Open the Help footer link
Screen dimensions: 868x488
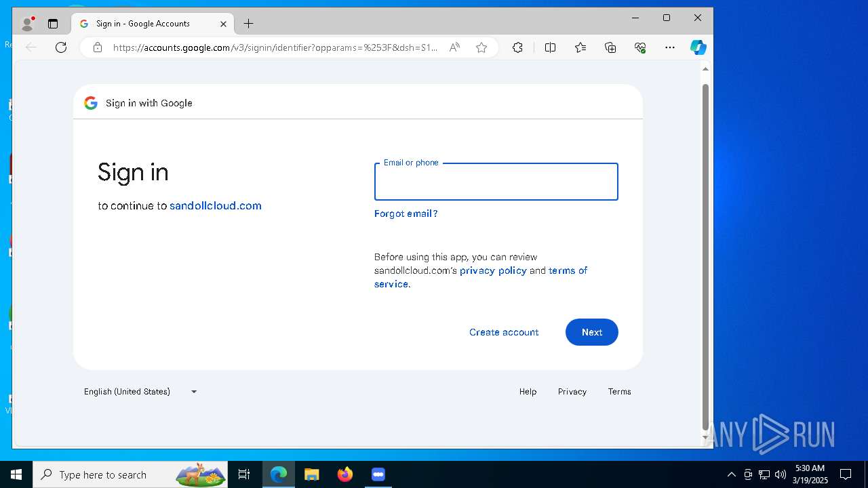click(x=528, y=392)
